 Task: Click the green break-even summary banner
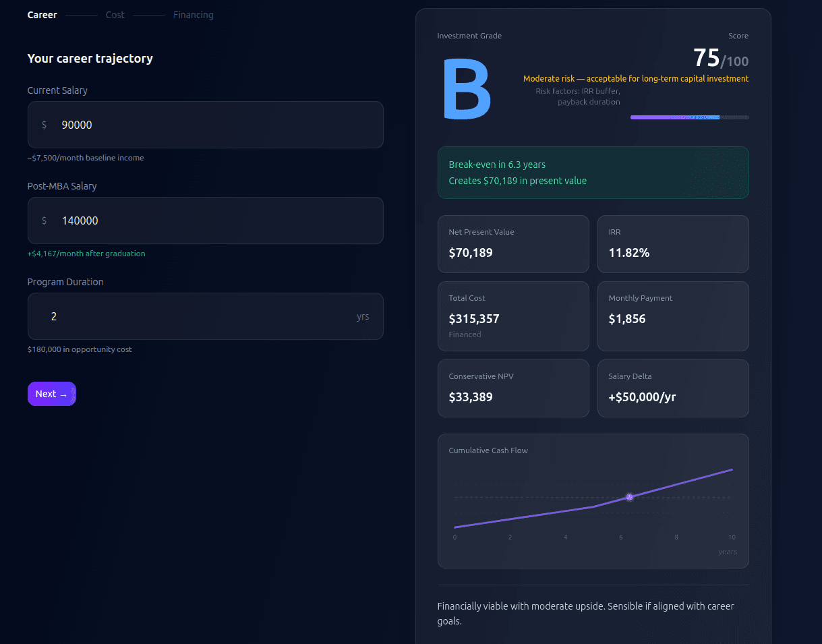click(593, 173)
